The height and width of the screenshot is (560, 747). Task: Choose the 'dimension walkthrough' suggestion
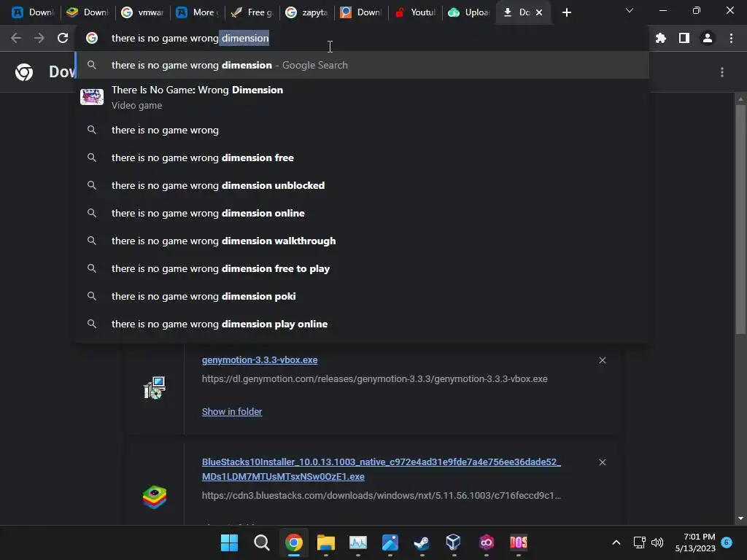point(362,241)
